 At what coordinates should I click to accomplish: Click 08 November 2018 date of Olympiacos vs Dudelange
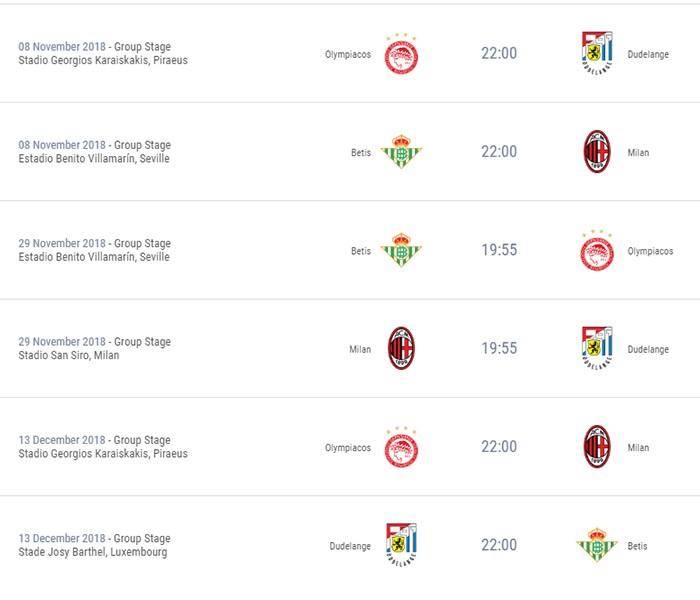click(x=62, y=47)
